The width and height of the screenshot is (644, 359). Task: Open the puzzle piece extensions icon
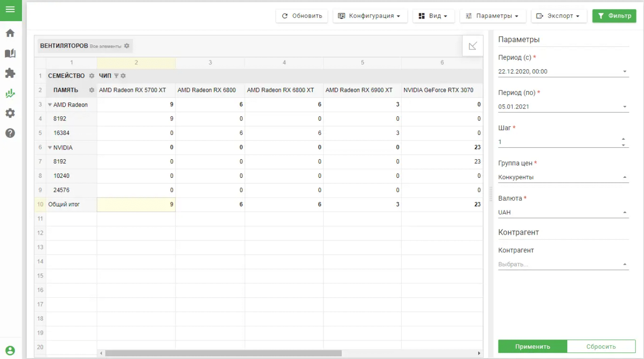click(10, 73)
